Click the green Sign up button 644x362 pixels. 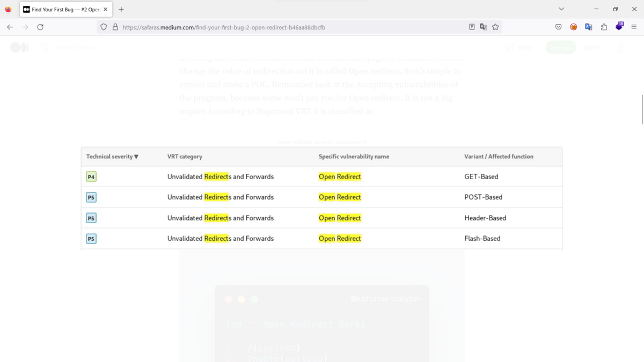pyautogui.click(x=561, y=48)
